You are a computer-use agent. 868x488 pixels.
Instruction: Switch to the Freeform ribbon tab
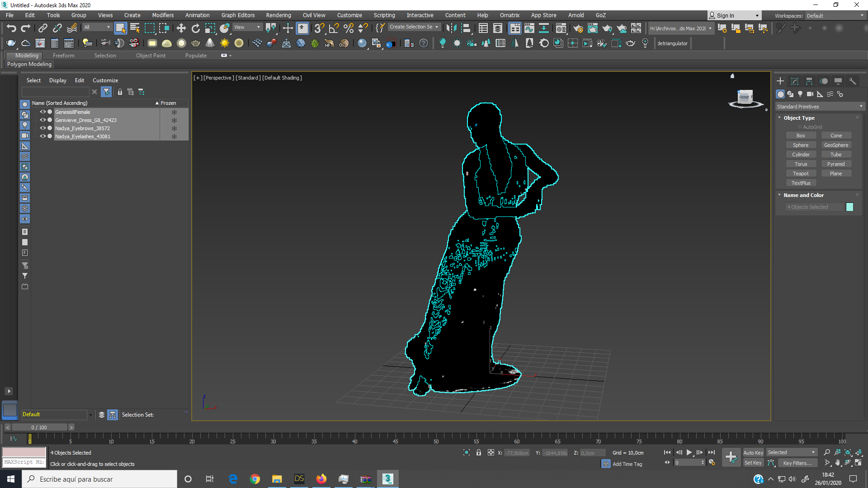pyautogui.click(x=63, y=56)
